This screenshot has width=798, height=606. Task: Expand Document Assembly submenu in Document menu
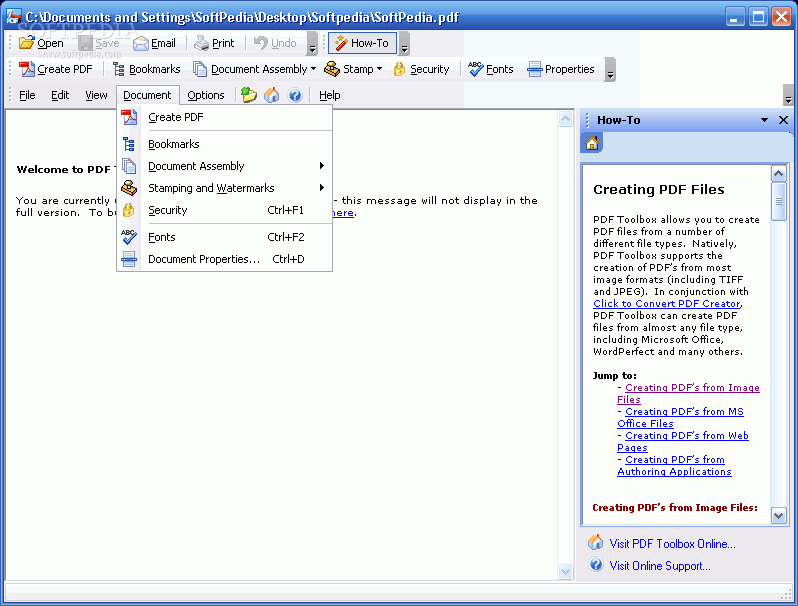[x=225, y=166]
